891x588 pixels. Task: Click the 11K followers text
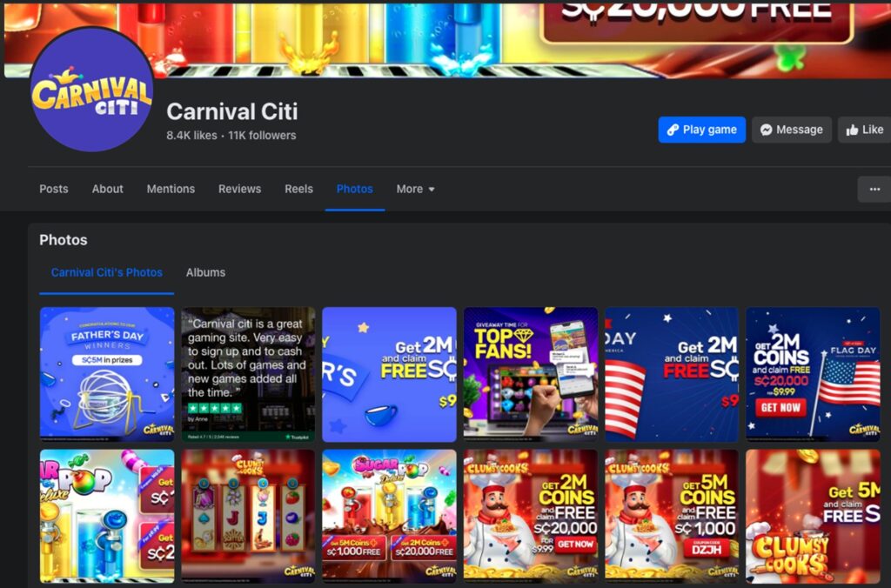(262, 135)
